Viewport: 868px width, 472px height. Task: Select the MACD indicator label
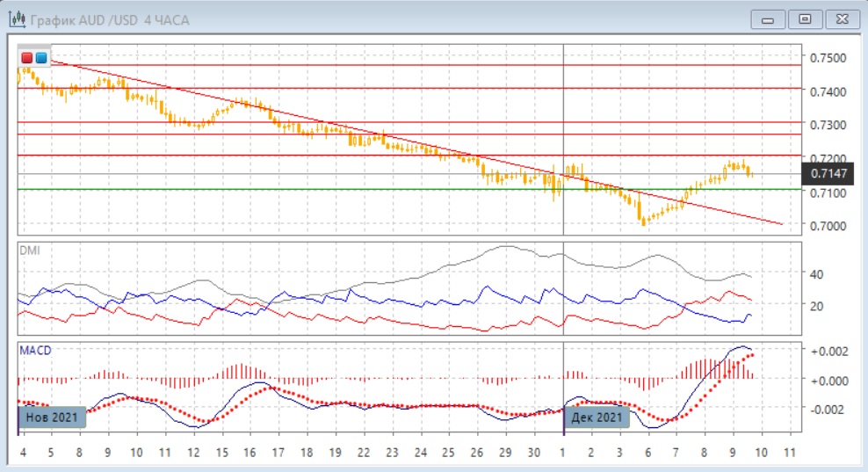coord(35,350)
